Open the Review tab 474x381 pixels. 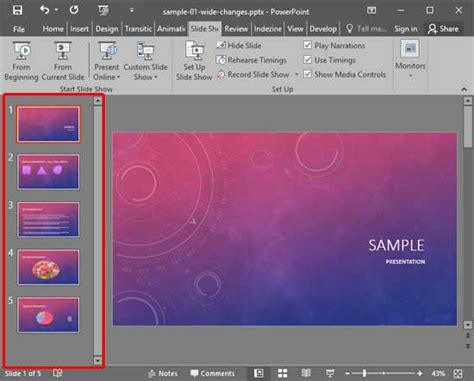236,29
